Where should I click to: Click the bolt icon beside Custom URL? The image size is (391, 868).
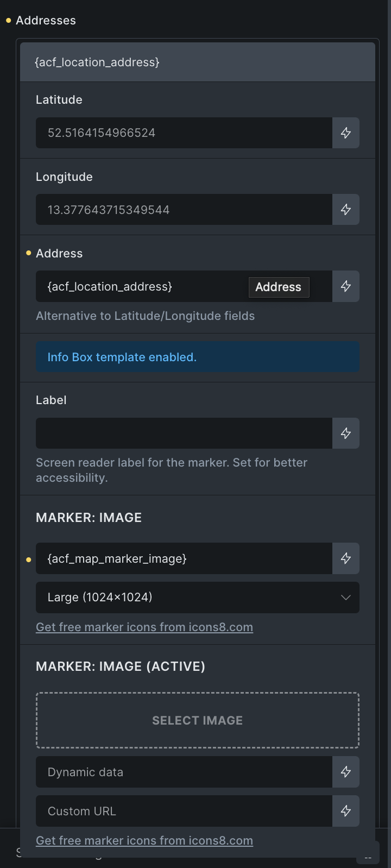346,811
